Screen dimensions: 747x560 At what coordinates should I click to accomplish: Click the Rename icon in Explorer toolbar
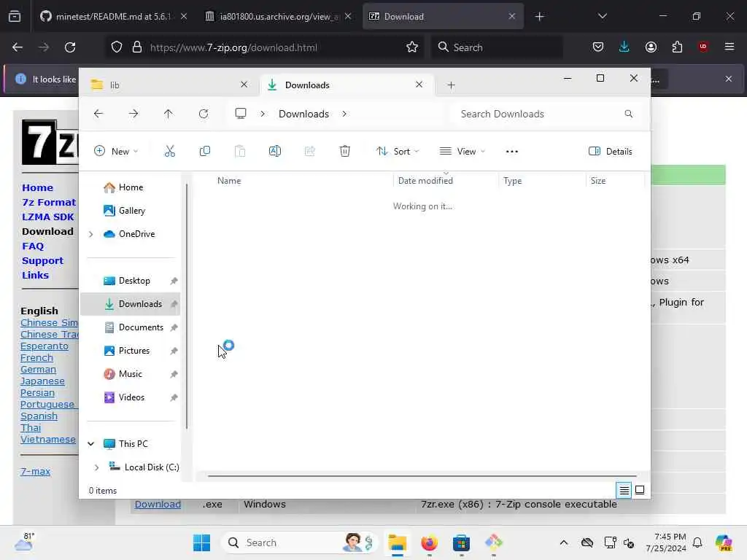[x=275, y=152]
